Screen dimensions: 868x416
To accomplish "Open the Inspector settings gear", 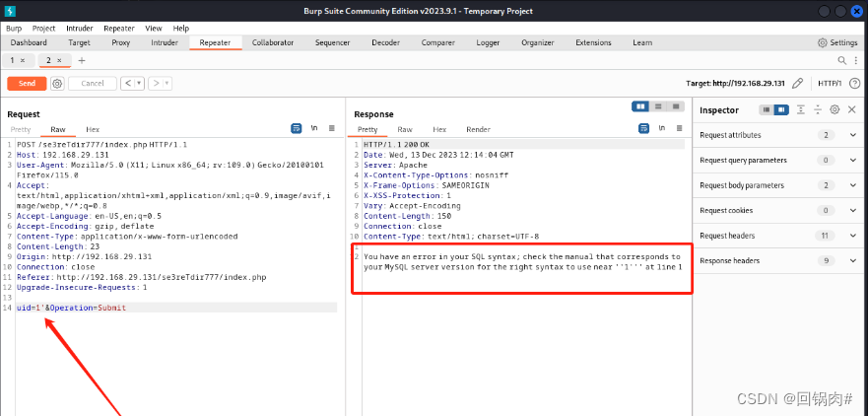I will (x=835, y=109).
